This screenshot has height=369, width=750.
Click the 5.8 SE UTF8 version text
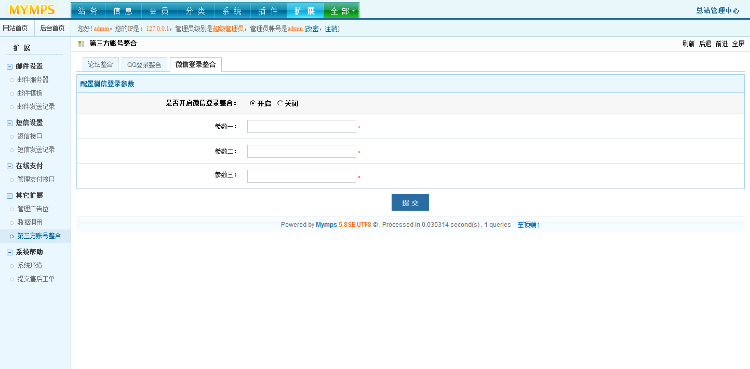(x=355, y=224)
